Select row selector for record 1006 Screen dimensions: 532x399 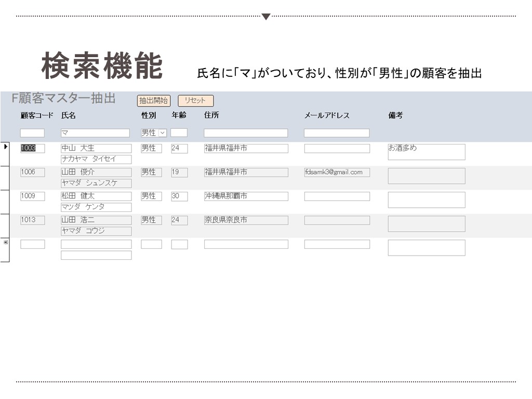[5, 178]
